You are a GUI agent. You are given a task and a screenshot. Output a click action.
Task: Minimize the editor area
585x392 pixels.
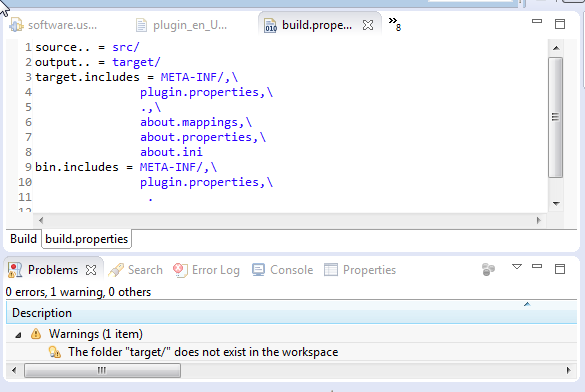click(536, 21)
